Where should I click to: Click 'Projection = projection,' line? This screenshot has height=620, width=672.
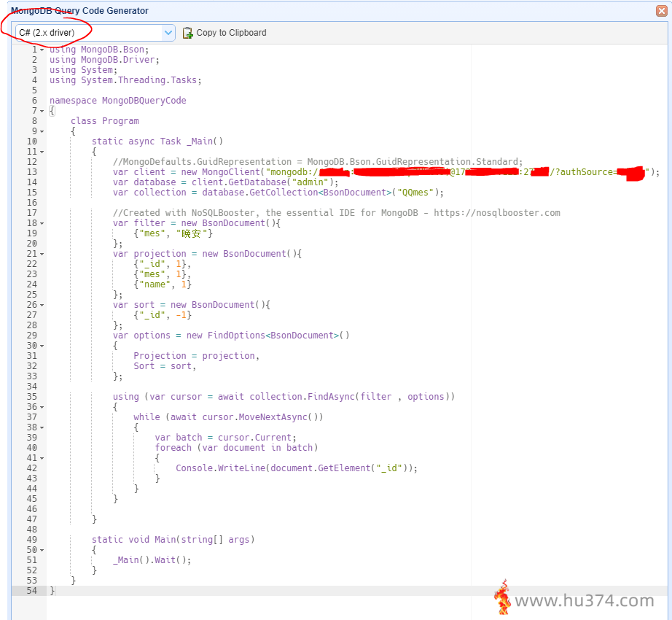[196, 356]
